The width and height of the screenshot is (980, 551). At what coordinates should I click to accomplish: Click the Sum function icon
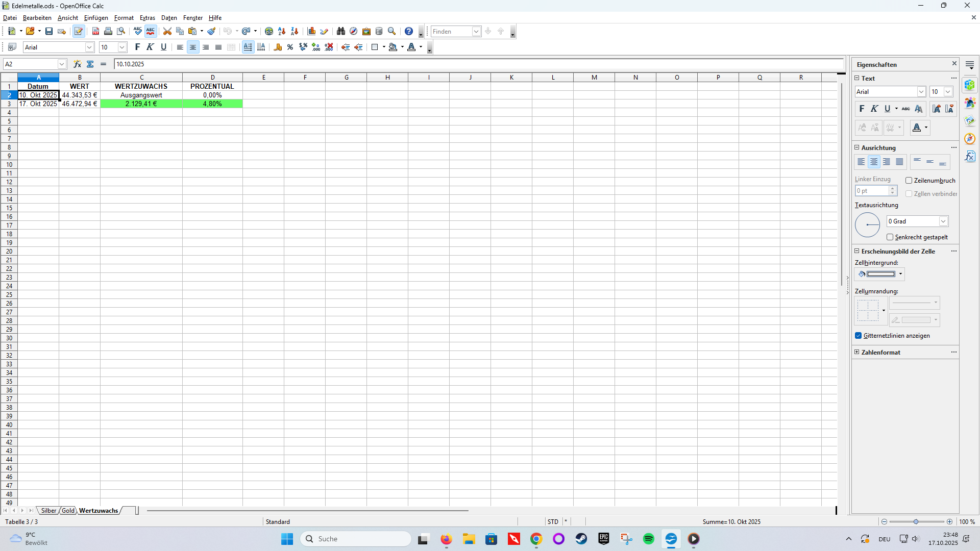pyautogui.click(x=90, y=64)
